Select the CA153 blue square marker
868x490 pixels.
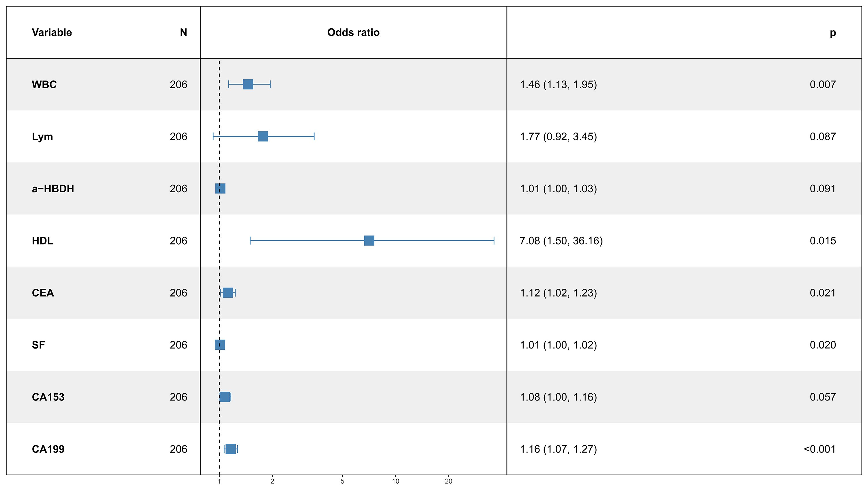point(225,397)
